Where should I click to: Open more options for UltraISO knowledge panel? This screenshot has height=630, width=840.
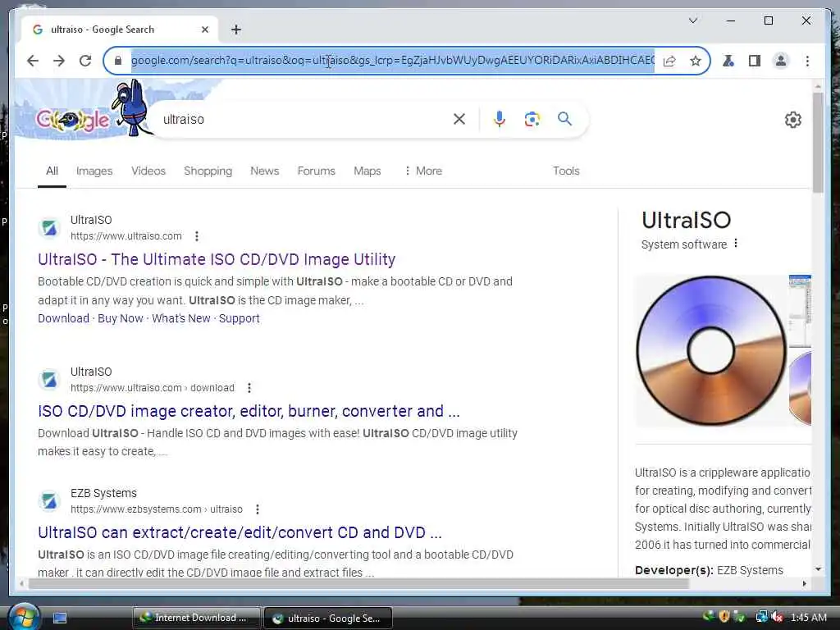pyautogui.click(x=736, y=243)
